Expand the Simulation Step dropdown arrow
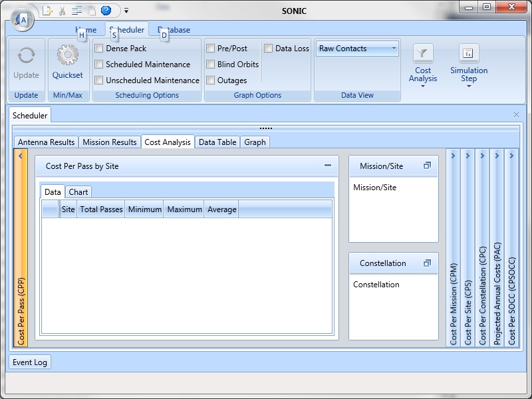532x399 pixels. coord(469,86)
